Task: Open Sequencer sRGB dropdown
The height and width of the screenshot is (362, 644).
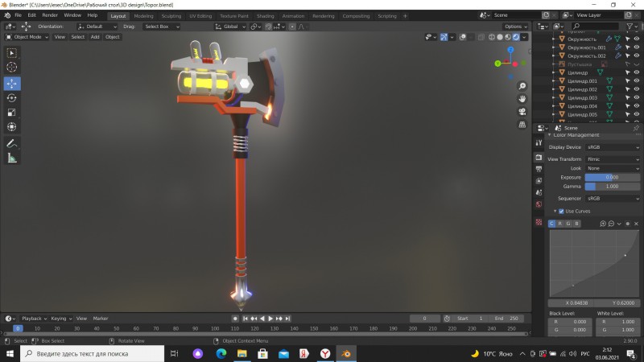Action: pos(613,199)
